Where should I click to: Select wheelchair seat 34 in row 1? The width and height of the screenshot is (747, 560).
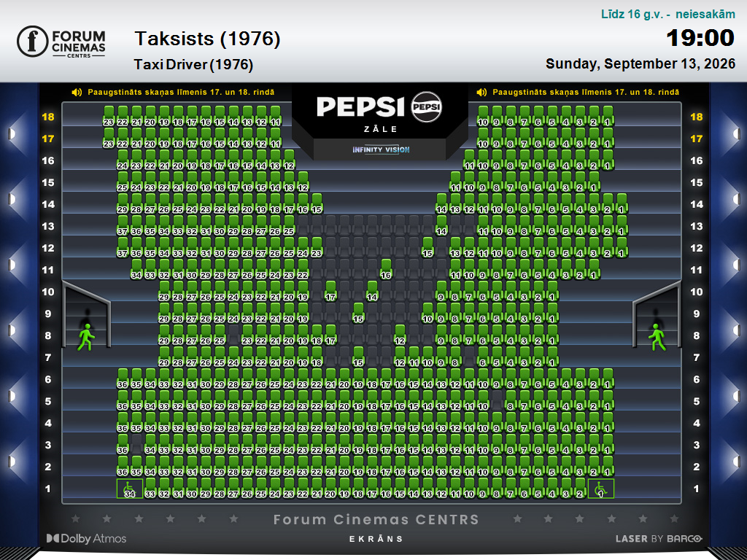point(130,489)
